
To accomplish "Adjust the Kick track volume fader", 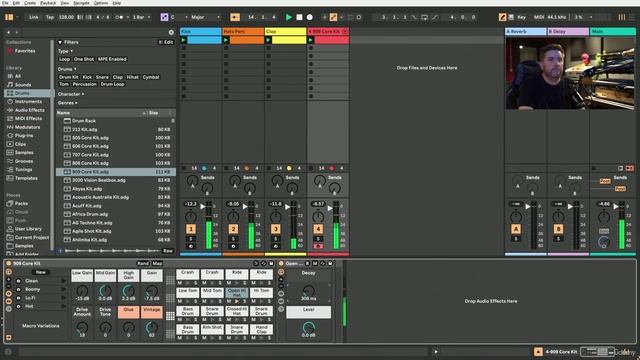I will point(202,207).
